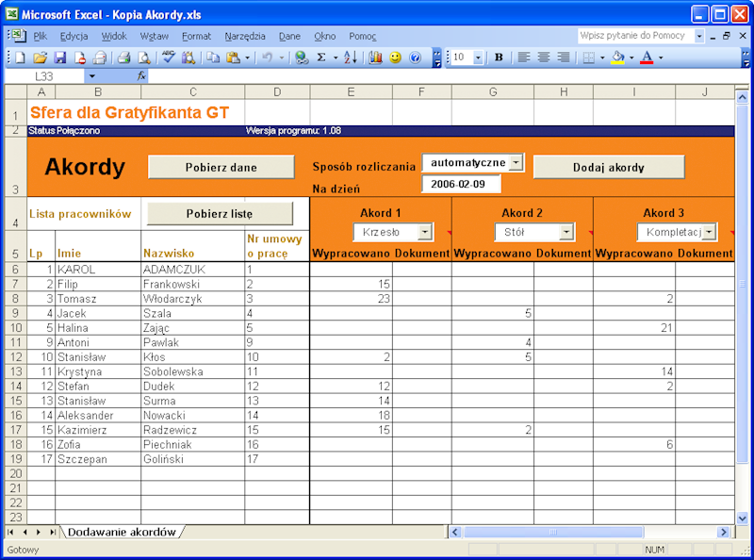Save the workbook using the Save icon
The height and width of the screenshot is (560, 754).
pos(61,58)
